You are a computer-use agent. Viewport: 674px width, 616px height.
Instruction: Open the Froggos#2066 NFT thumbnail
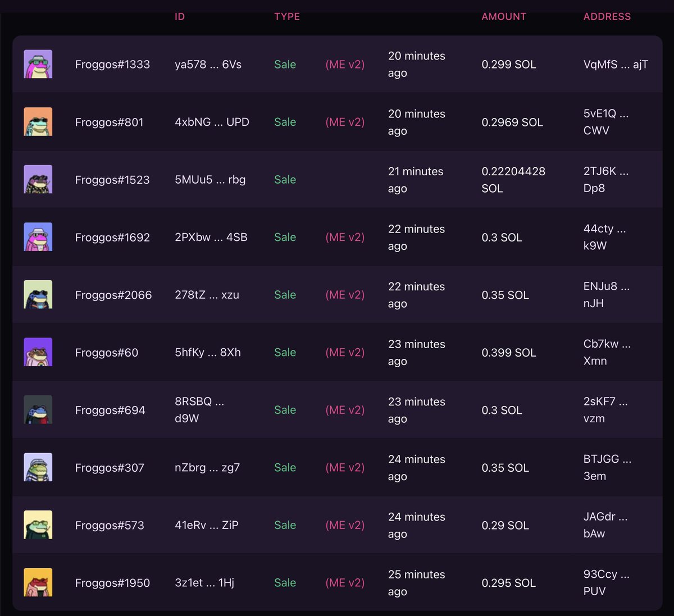pyautogui.click(x=38, y=294)
